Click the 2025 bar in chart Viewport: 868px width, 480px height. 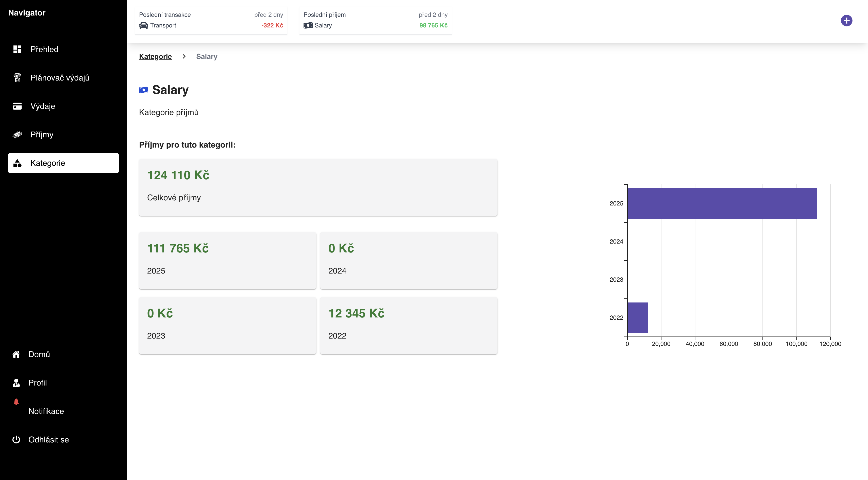(x=722, y=203)
